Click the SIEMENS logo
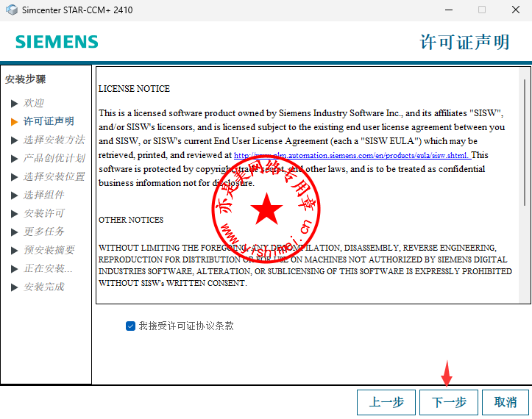 pos(57,42)
